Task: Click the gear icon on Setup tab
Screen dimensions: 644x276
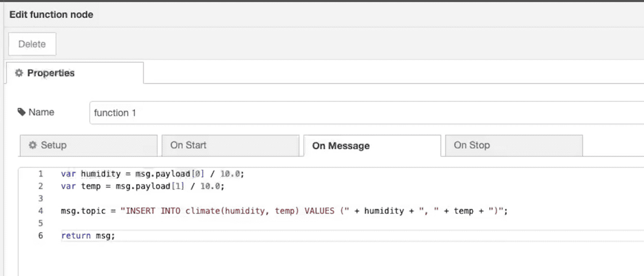Action: (x=33, y=145)
